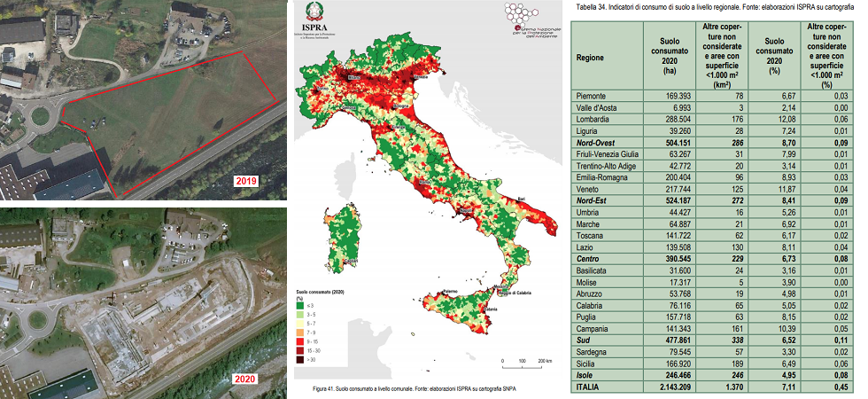The height and width of the screenshot is (399, 868).
Task: Click the Palermo city label on the map
Action: point(449,292)
